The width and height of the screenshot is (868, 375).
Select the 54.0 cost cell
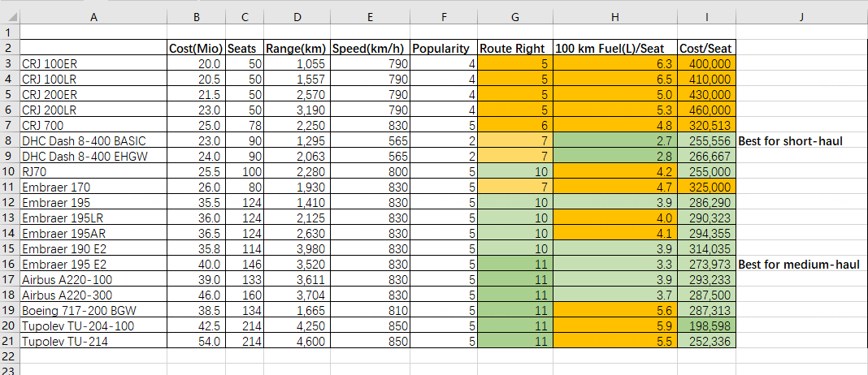pyautogui.click(x=197, y=342)
